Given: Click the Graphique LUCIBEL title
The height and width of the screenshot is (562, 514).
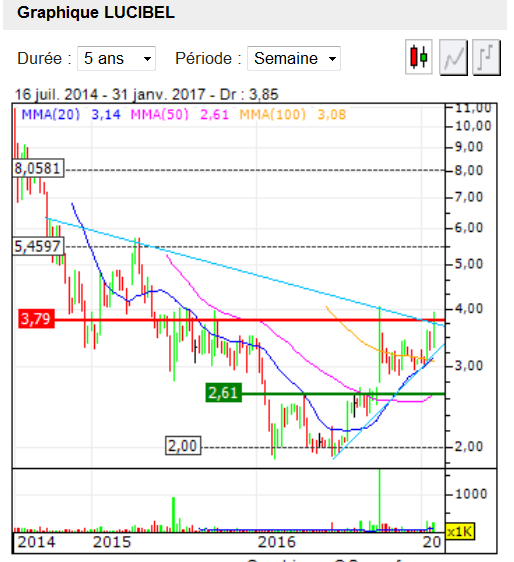Looking at the screenshot, I should [x=96, y=13].
